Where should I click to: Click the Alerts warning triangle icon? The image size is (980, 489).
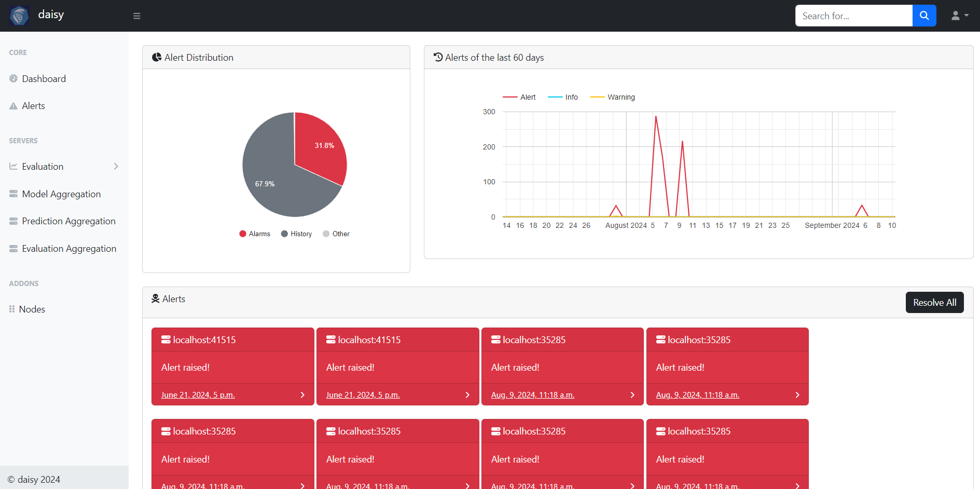tap(13, 106)
